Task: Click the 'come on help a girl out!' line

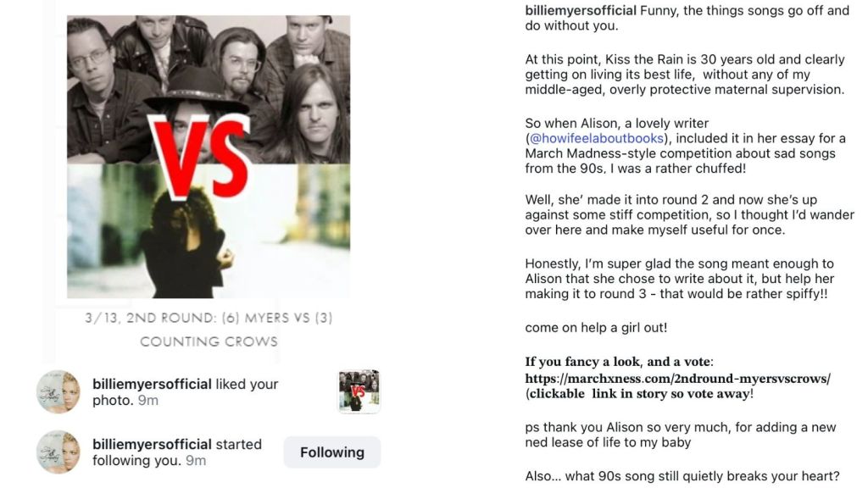Action: [x=596, y=328]
